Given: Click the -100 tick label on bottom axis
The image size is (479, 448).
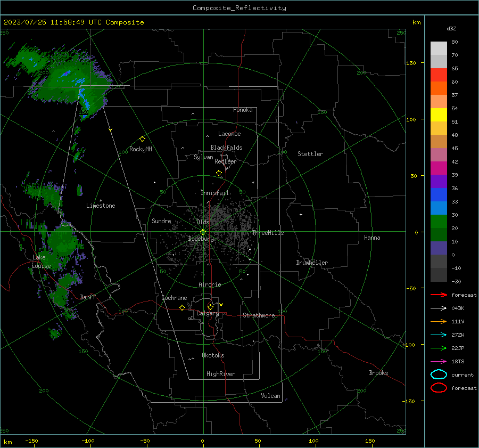Looking at the screenshot, I should pos(88,441).
